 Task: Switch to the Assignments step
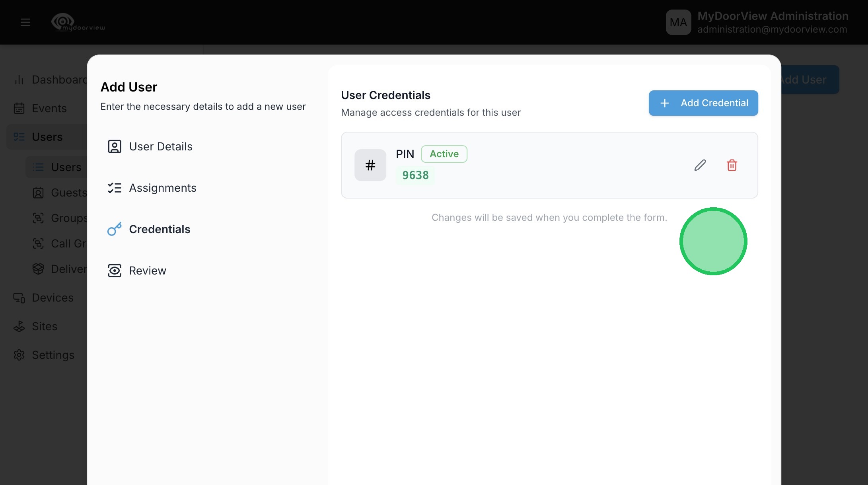pyautogui.click(x=162, y=188)
